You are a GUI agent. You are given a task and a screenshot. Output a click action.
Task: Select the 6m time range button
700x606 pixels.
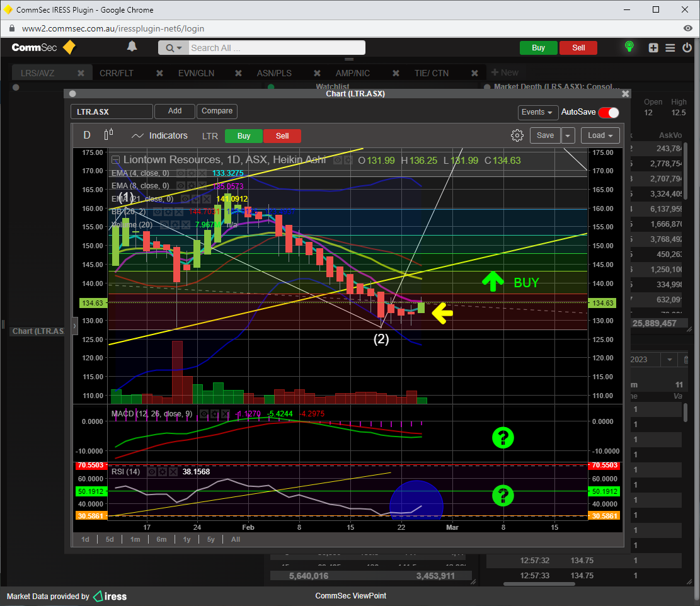tap(161, 539)
